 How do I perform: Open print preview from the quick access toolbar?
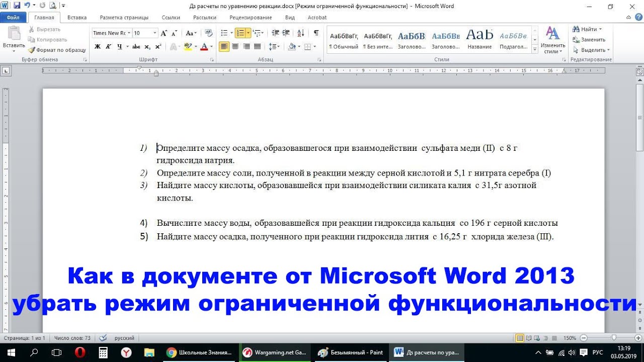click(x=52, y=6)
